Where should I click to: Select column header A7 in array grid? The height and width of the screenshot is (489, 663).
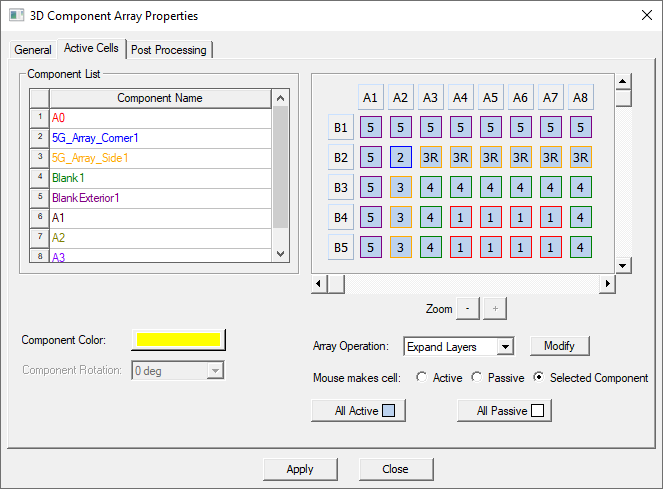pos(551,97)
